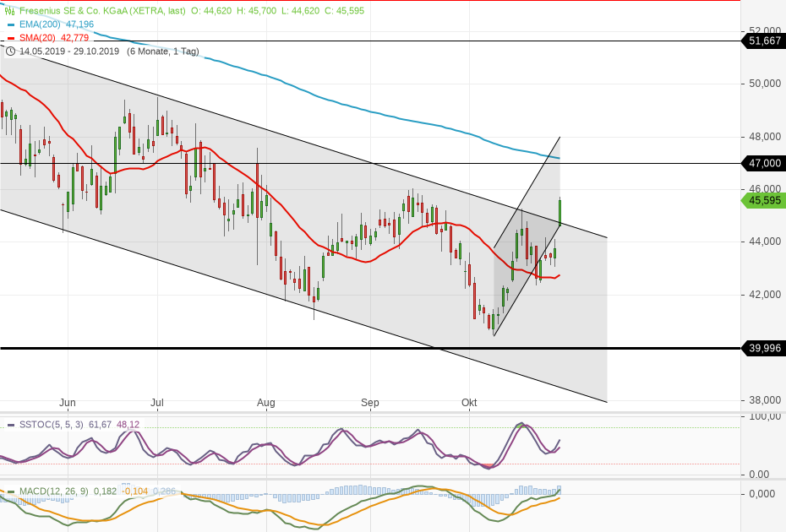Click the 38,000 price axis label
This screenshot has width=786, height=532.
(764, 399)
